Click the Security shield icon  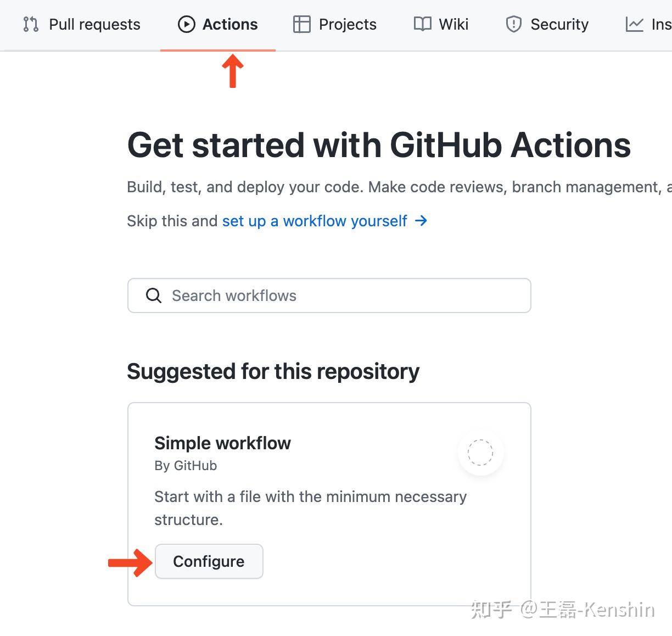pos(513,24)
